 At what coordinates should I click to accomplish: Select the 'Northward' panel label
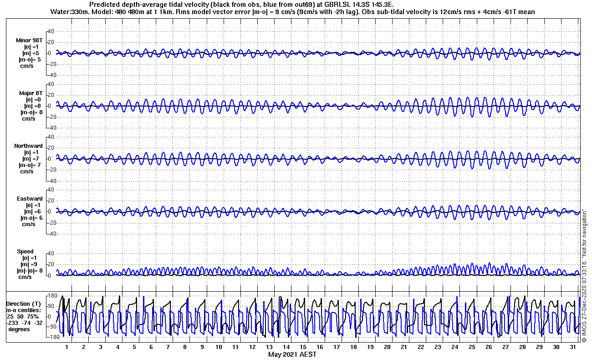point(28,146)
